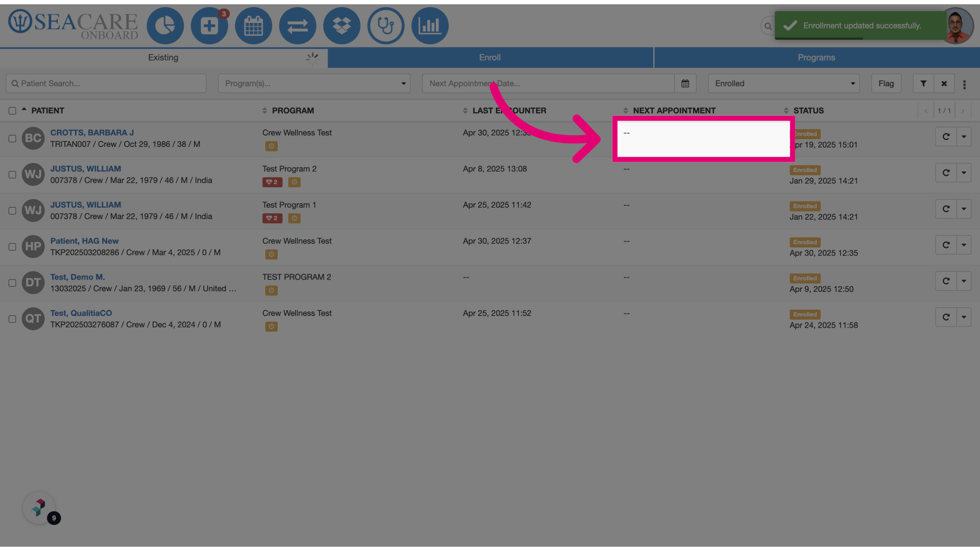980x551 pixels.
Task: Open action dropdown arrow for JUSTUS Test Program 2
Action: [x=964, y=173]
